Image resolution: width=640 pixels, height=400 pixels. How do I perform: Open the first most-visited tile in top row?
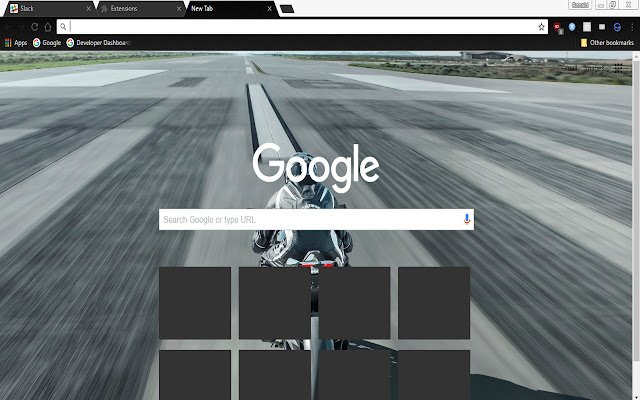point(195,303)
